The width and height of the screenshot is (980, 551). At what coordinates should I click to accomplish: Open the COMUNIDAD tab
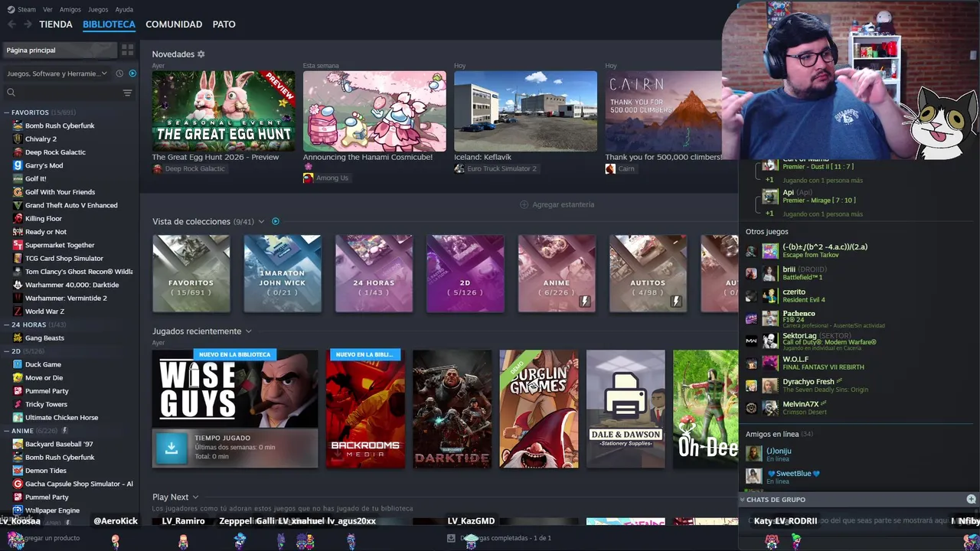(174, 24)
